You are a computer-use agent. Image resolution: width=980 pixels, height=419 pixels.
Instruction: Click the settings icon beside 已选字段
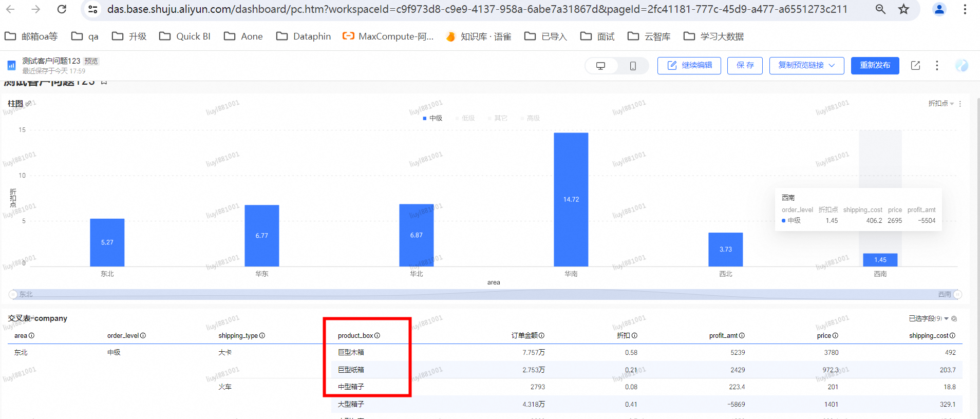pos(954,318)
